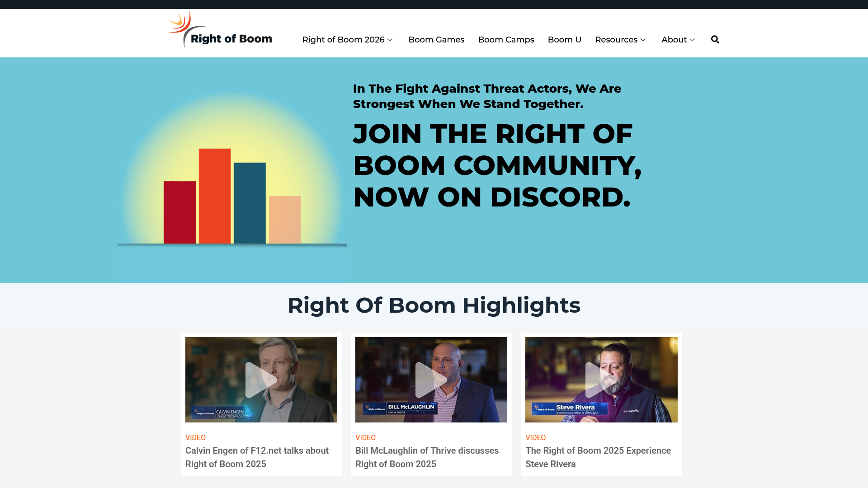Open 'Calvin Engen of F12.net talks about Right of Boom 2025'
The width and height of the screenshot is (868, 488).
pyautogui.click(x=257, y=457)
